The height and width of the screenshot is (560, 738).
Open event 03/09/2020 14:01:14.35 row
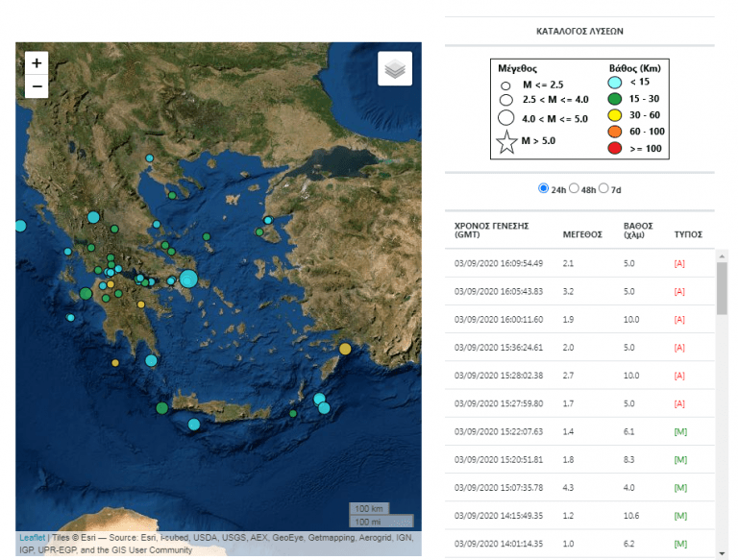pos(579,544)
